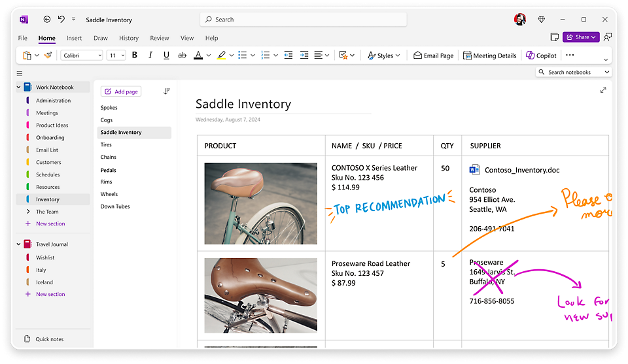Open the sticky notes icon
Image resolution: width=628 pixels, height=364 pixels.
(x=555, y=37)
